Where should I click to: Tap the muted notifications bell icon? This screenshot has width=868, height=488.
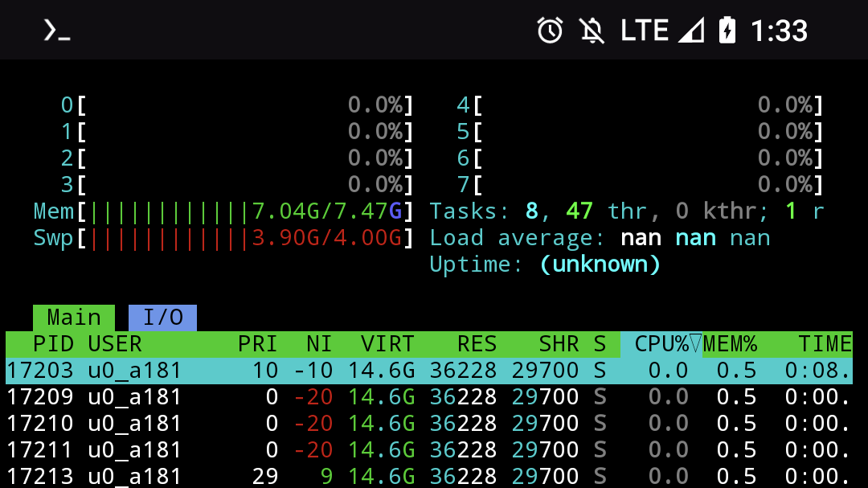tap(592, 31)
